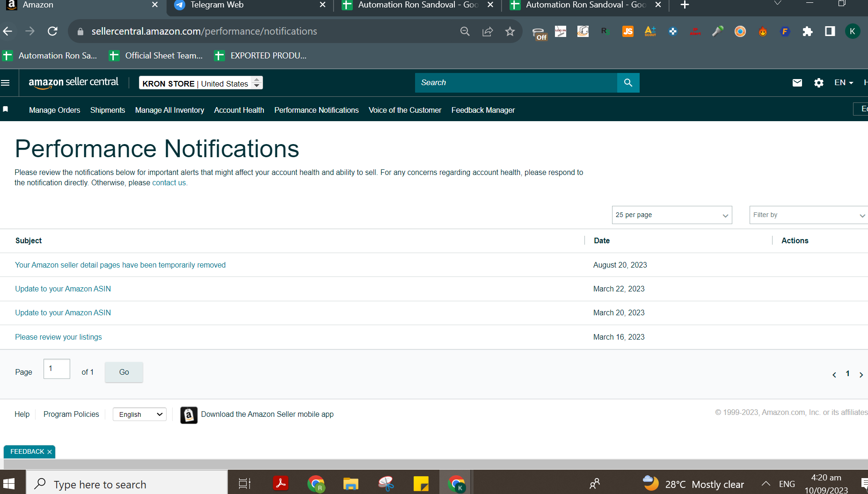Toggle the Chrome side panel icon

point(830,31)
